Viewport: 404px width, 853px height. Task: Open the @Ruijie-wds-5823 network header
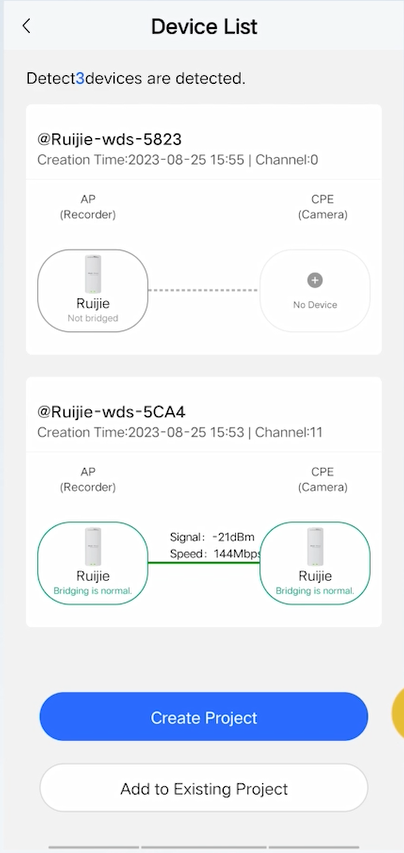109,139
